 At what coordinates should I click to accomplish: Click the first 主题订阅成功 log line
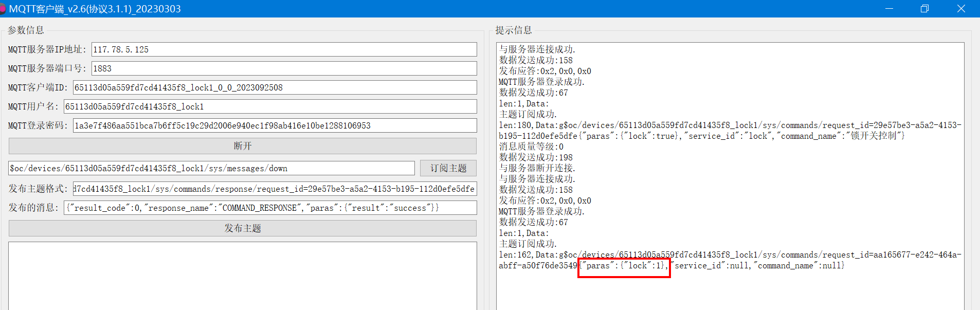528,114
